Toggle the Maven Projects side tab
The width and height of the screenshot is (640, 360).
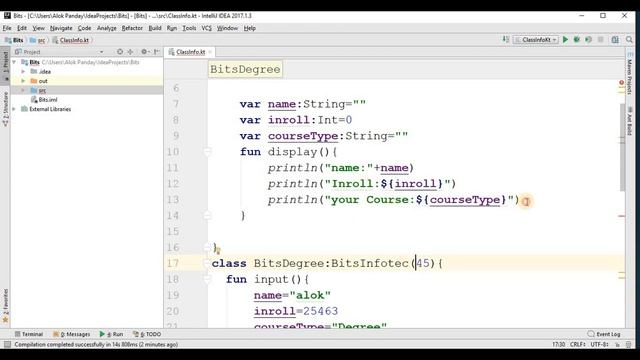630,73
